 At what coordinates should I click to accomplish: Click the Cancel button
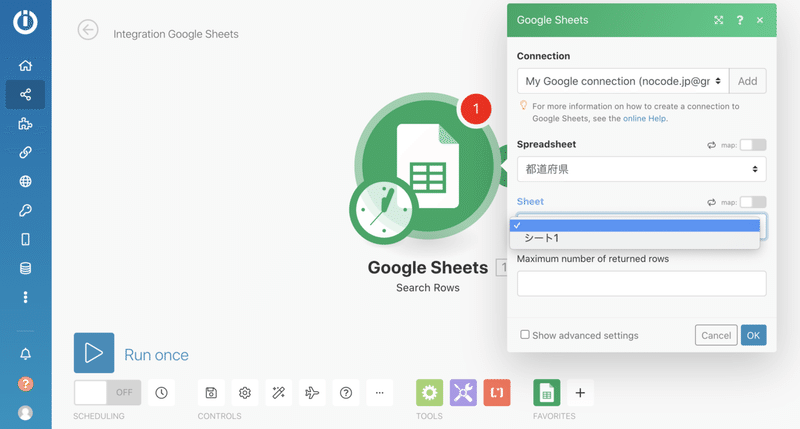tap(716, 335)
